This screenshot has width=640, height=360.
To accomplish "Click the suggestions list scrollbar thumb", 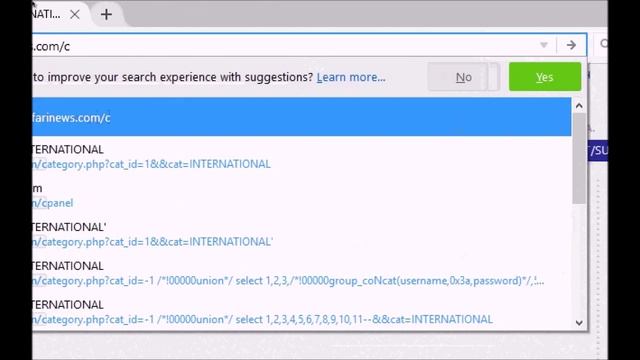I will (579, 158).
